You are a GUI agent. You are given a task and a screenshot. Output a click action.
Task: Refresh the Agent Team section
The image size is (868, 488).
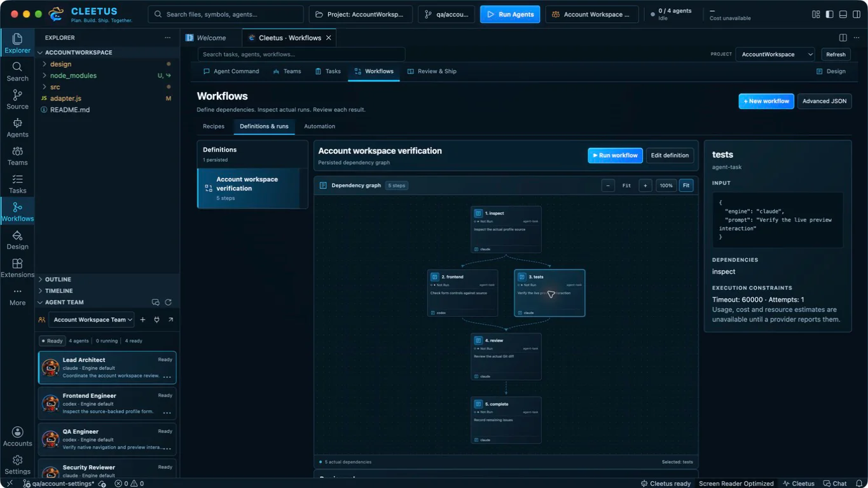tap(169, 302)
